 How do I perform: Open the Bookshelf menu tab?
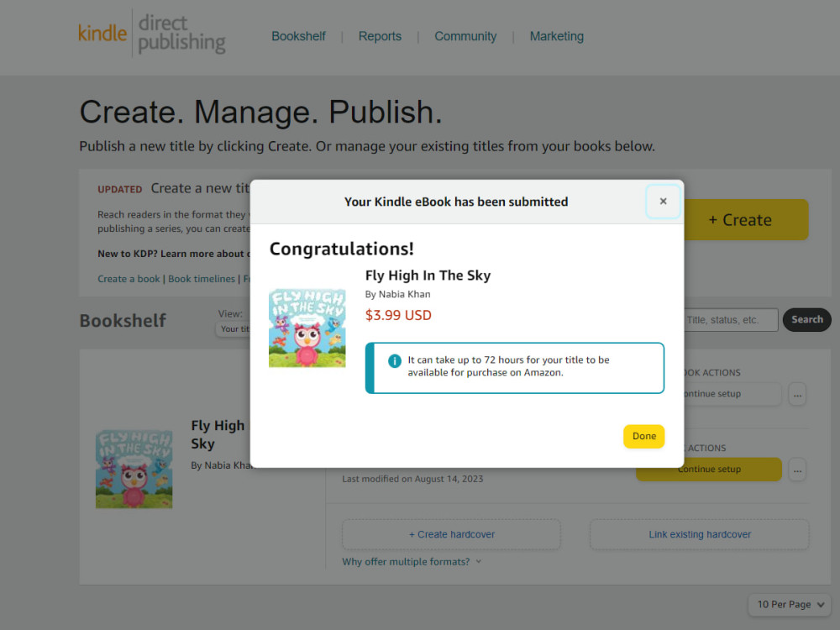coord(298,36)
